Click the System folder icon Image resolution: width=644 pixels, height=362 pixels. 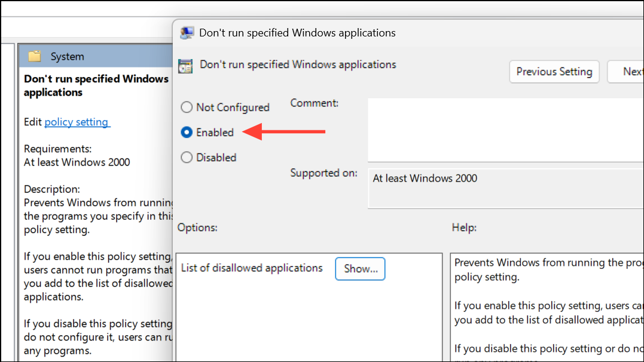35,56
